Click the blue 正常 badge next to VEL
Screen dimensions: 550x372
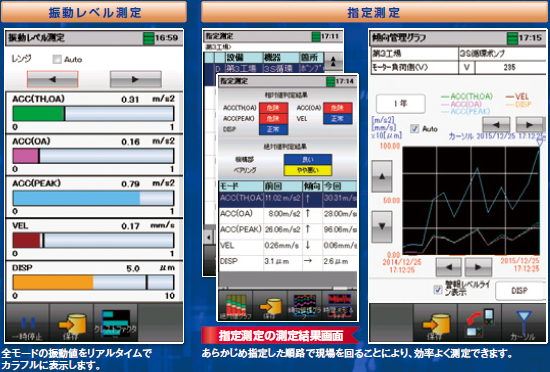(x=337, y=119)
